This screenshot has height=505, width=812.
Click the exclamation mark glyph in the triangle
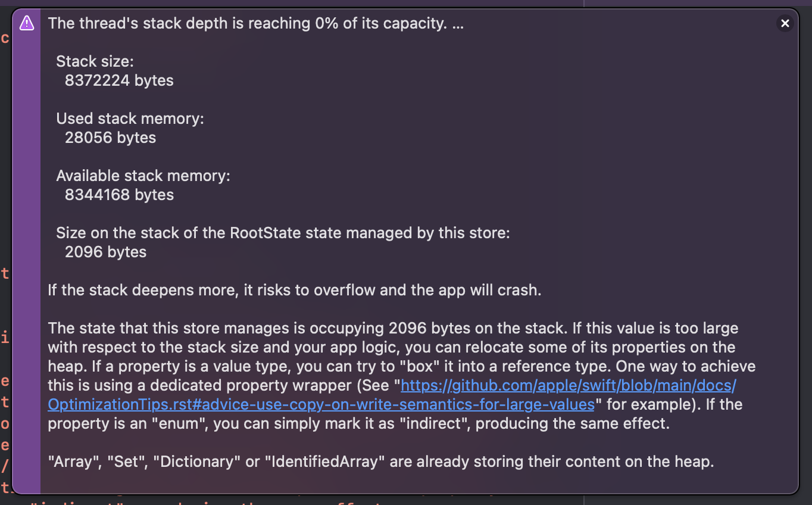[27, 24]
